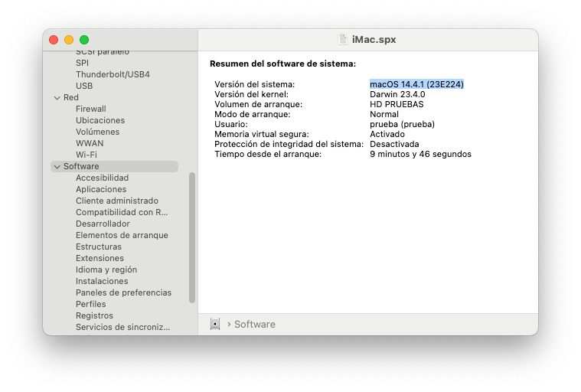Click the Desactivada value
This screenshot has width=581, height=392.
(394, 145)
